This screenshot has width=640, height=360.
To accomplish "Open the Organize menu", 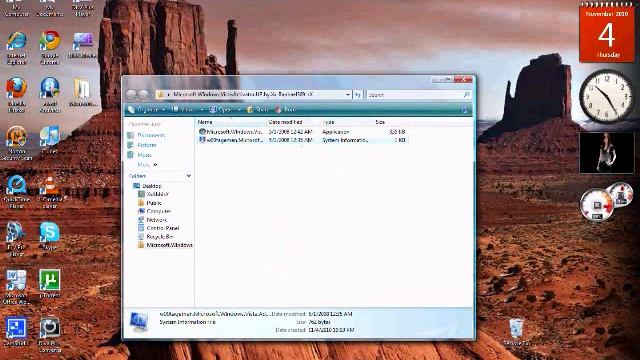I will (x=147, y=110).
